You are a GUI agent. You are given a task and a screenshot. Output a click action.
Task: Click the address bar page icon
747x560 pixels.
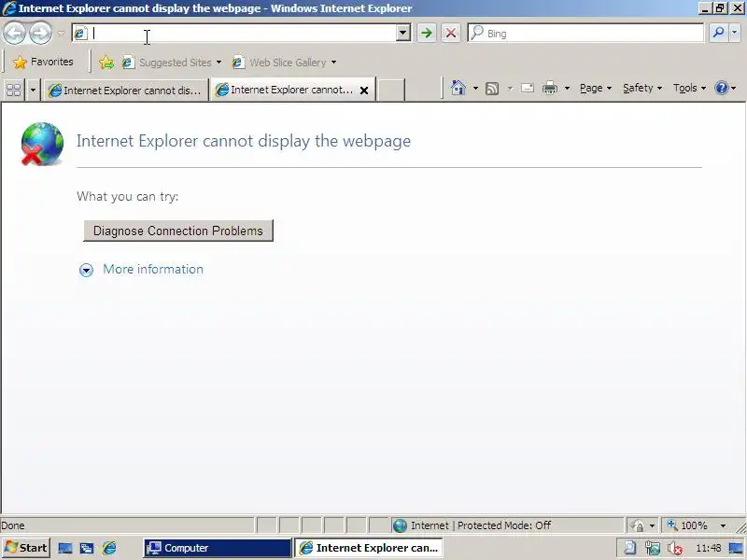(x=80, y=34)
